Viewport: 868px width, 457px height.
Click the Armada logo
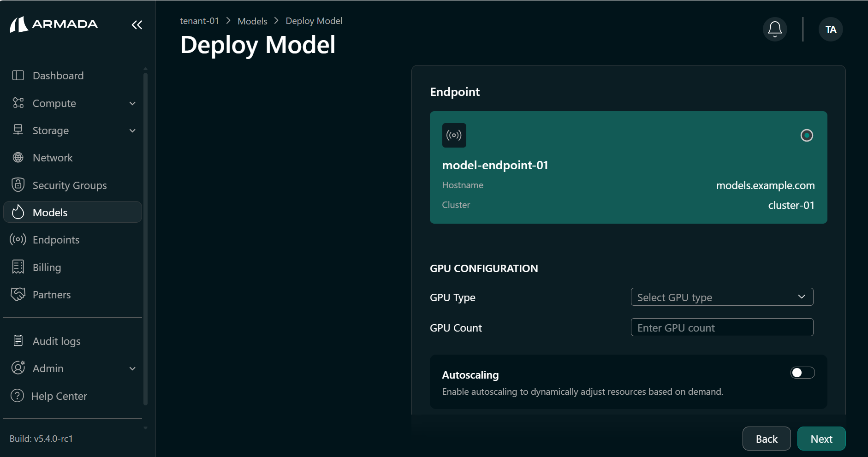pos(54,24)
